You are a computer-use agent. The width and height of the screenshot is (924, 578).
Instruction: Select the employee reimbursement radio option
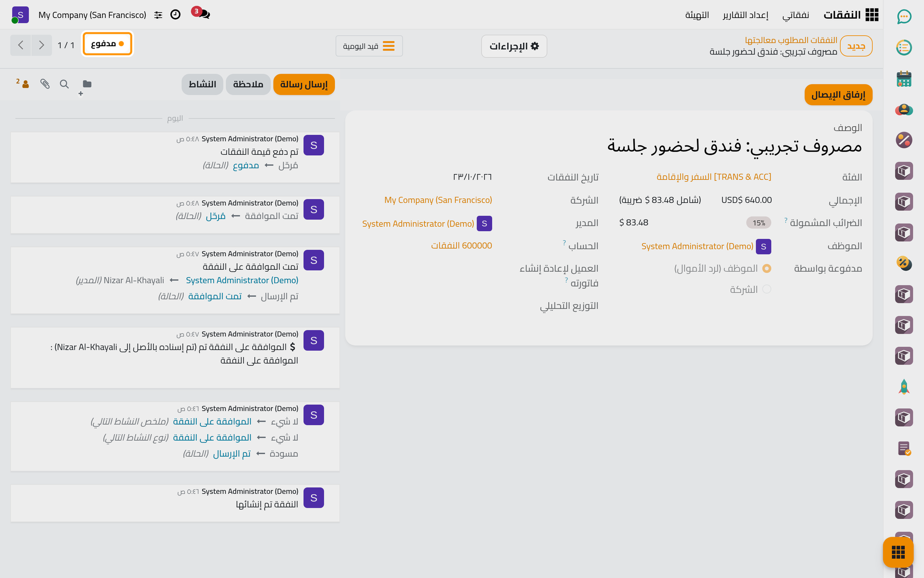point(767,268)
